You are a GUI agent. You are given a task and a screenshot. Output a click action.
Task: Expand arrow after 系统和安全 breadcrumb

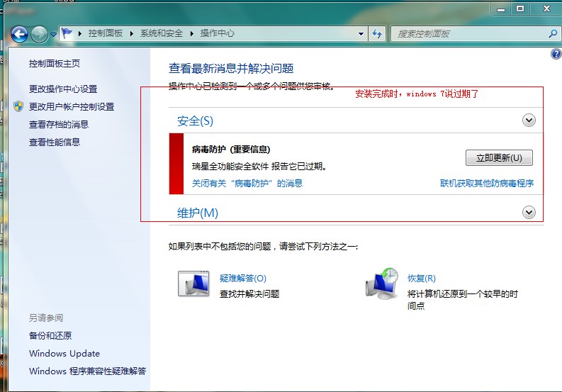192,34
